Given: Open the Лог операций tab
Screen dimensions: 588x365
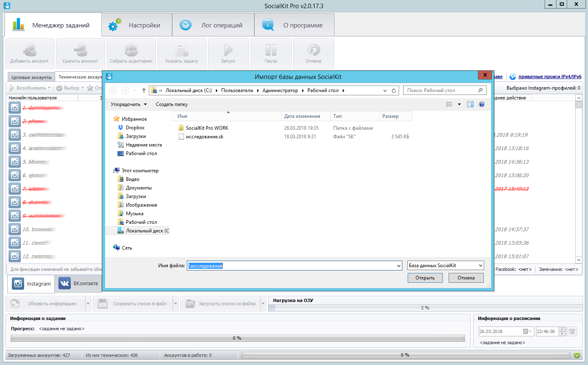Looking at the screenshot, I should 213,25.
